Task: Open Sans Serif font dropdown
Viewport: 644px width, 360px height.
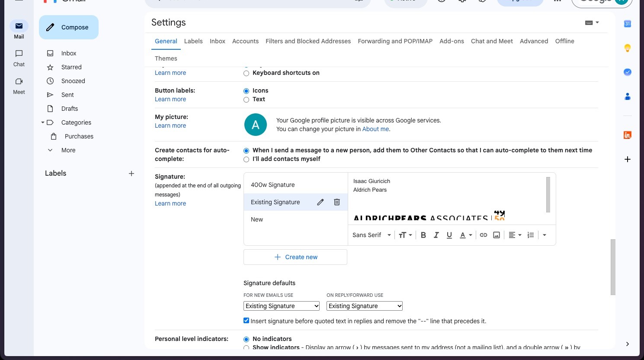Action: [372, 235]
